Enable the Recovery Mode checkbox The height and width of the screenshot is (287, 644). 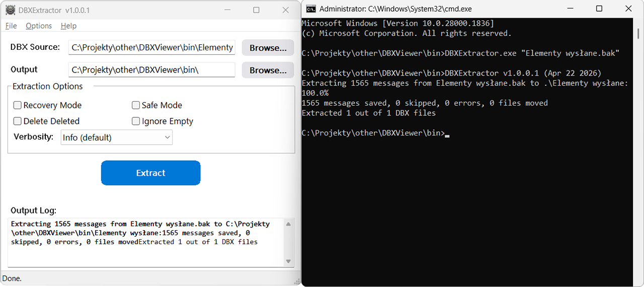(18, 105)
